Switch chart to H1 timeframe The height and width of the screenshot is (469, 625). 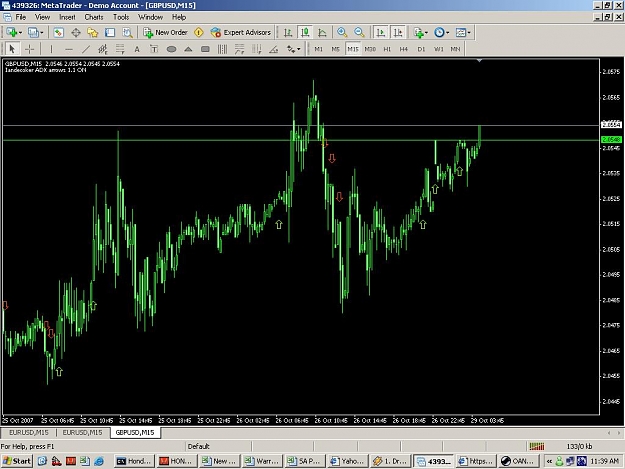coord(387,49)
